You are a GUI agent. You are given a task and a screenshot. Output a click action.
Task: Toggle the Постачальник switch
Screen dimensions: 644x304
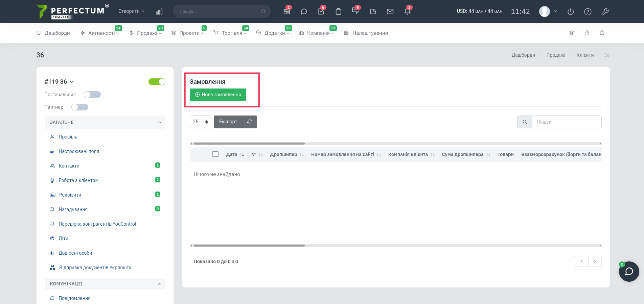[92, 95]
